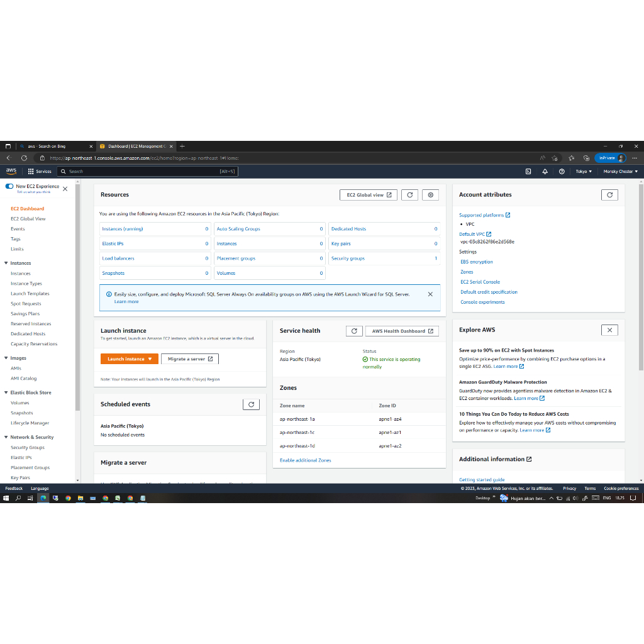
Task: Open the Services grid menu
Action: coord(40,171)
